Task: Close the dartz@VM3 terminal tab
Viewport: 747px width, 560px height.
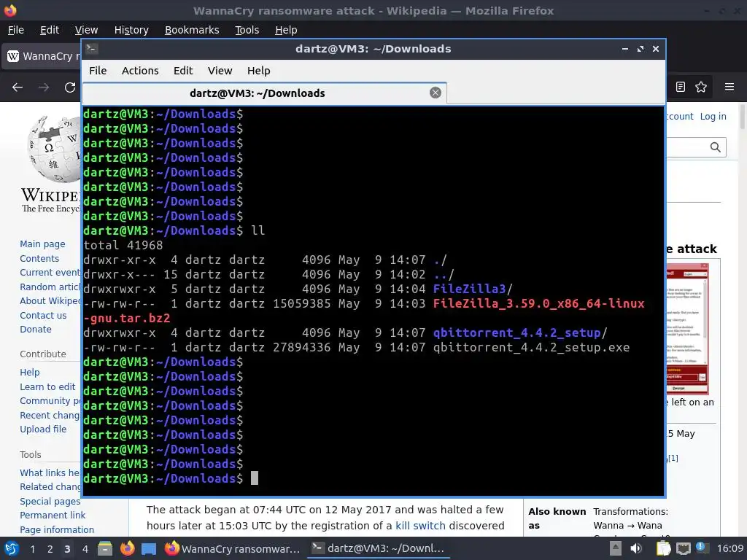Action: coord(435,93)
